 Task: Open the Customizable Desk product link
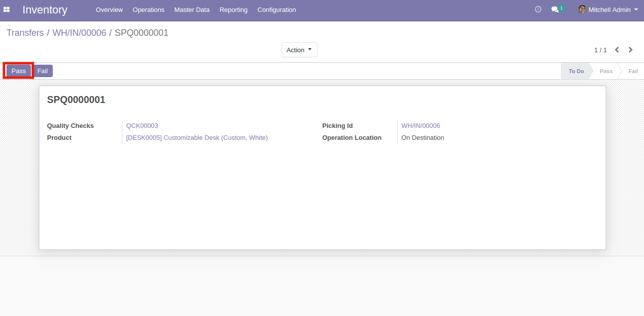(197, 138)
